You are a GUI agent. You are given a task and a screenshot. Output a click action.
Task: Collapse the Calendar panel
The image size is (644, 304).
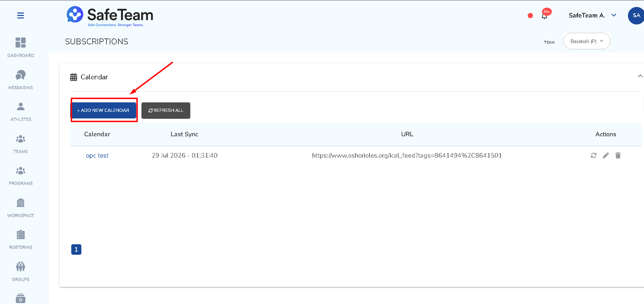pyautogui.click(x=640, y=76)
